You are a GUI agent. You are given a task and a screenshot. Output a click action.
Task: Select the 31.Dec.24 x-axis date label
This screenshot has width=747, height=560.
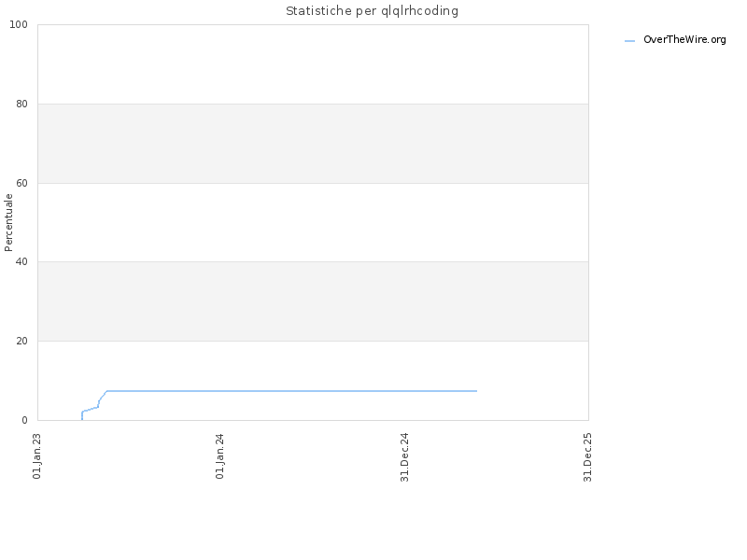405,457
